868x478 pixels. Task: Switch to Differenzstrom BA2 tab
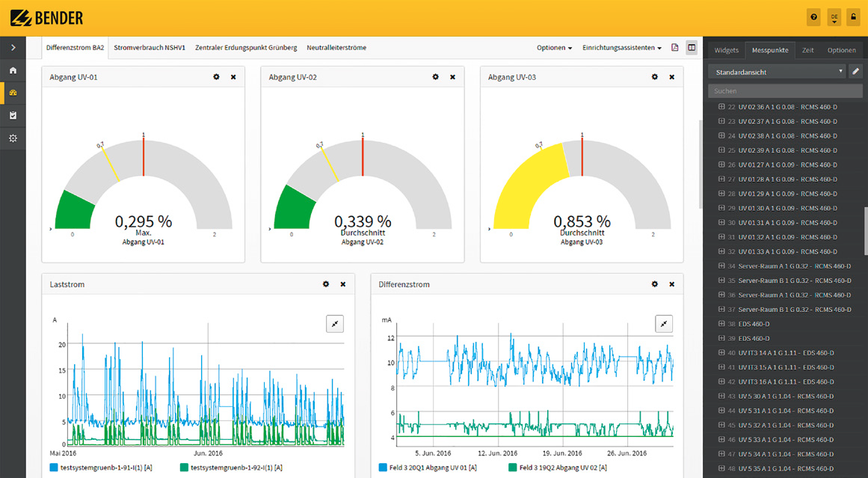tap(76, 48)
